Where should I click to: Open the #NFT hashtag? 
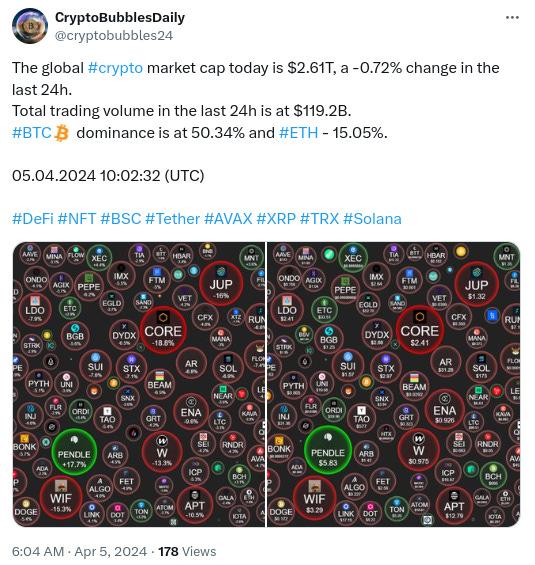tap(77, 219)
